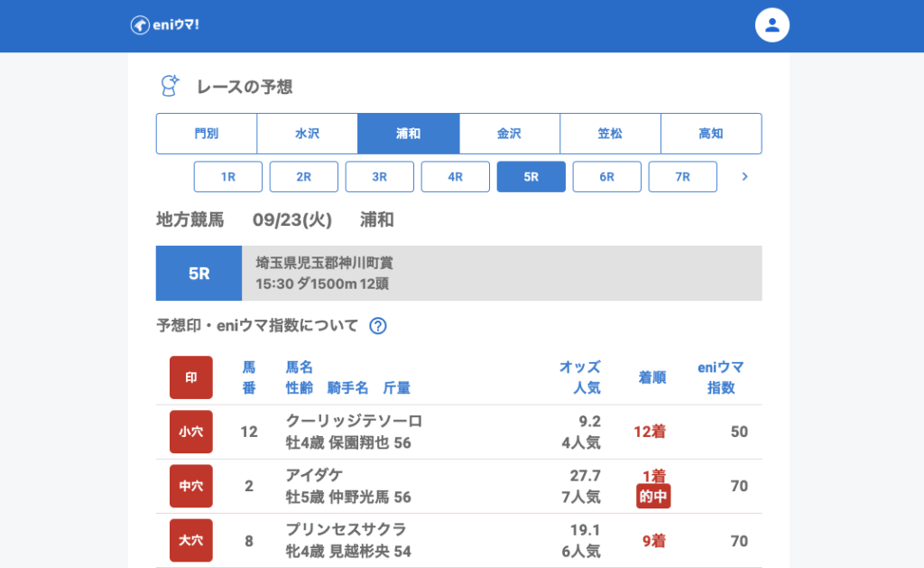Click the race prediction head icon
This screenshot has height=568, width=924.
(169, 87)
